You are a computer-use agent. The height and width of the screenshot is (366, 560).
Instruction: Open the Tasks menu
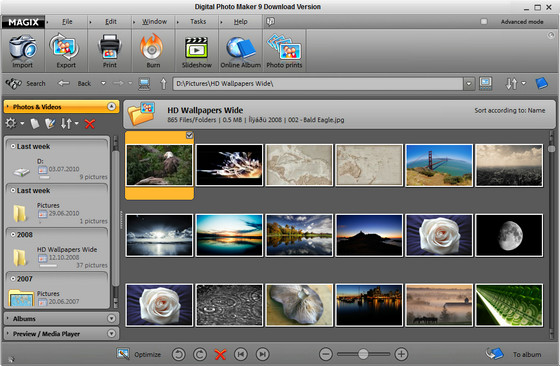[x=198, y=21]
